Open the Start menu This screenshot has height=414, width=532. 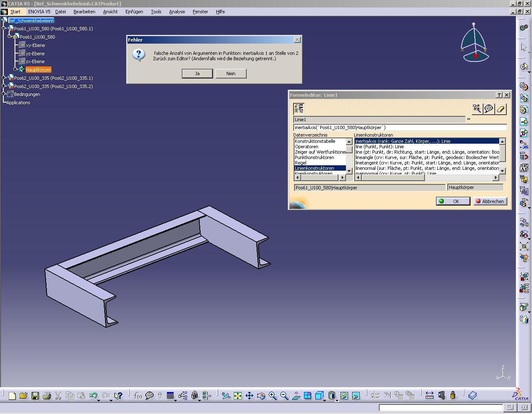(x=15, y=12)
